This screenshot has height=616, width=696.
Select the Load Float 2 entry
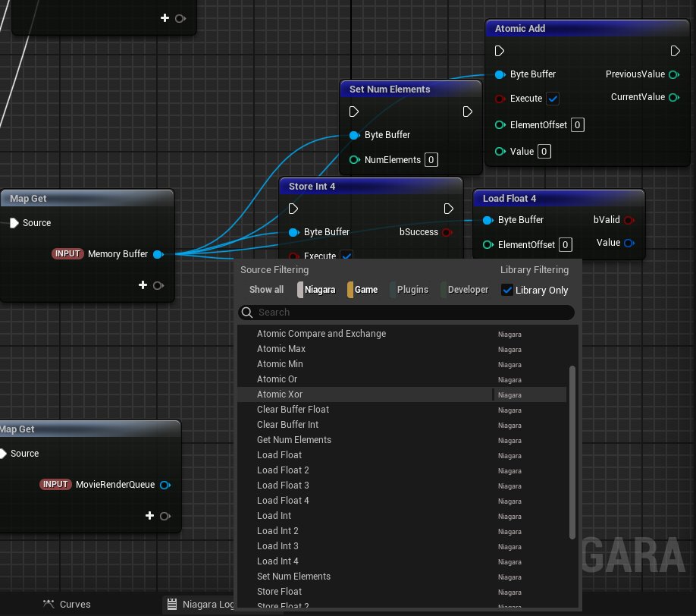tap(402, 470)
